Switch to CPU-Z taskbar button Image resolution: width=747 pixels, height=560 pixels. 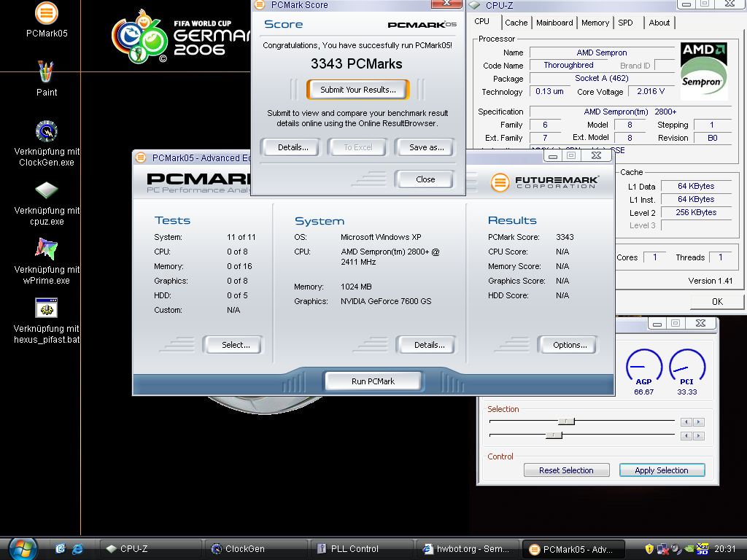point(150,549)
